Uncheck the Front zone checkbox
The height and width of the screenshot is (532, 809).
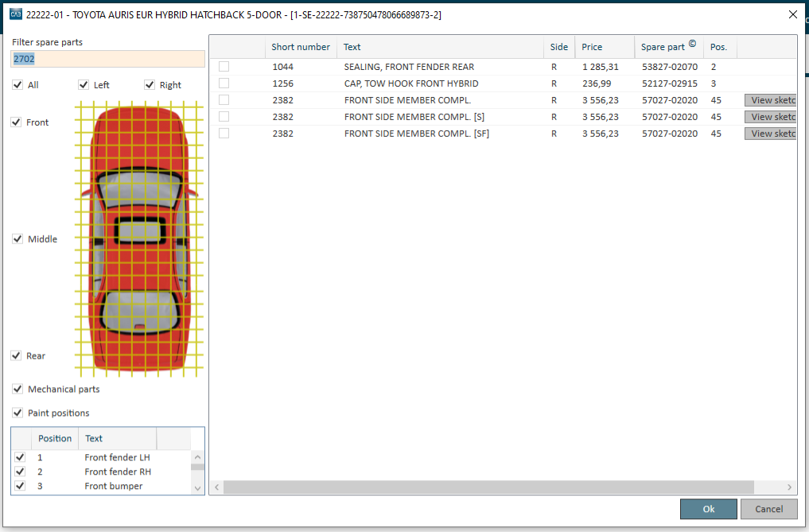(17, 122)
